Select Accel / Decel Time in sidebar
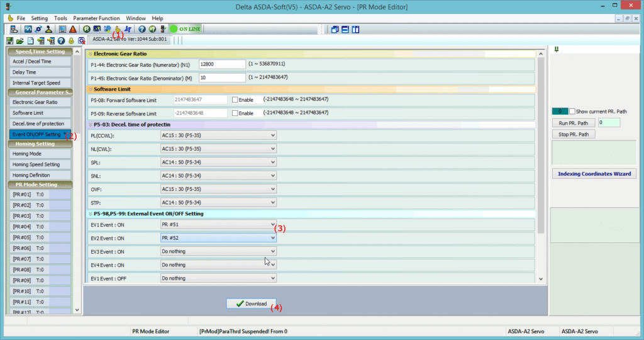Viewport: 644px width, 340px height. pos(40,61)
